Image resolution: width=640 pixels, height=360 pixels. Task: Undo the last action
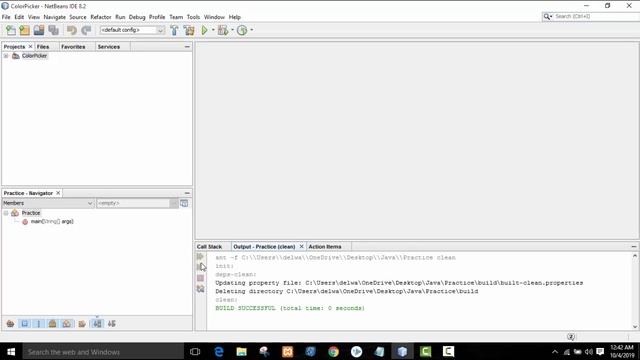click(x=72, y=30)
